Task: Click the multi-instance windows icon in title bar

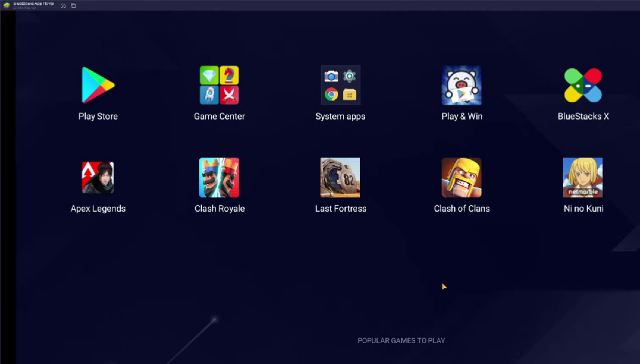Action: (x=73, y=5)
